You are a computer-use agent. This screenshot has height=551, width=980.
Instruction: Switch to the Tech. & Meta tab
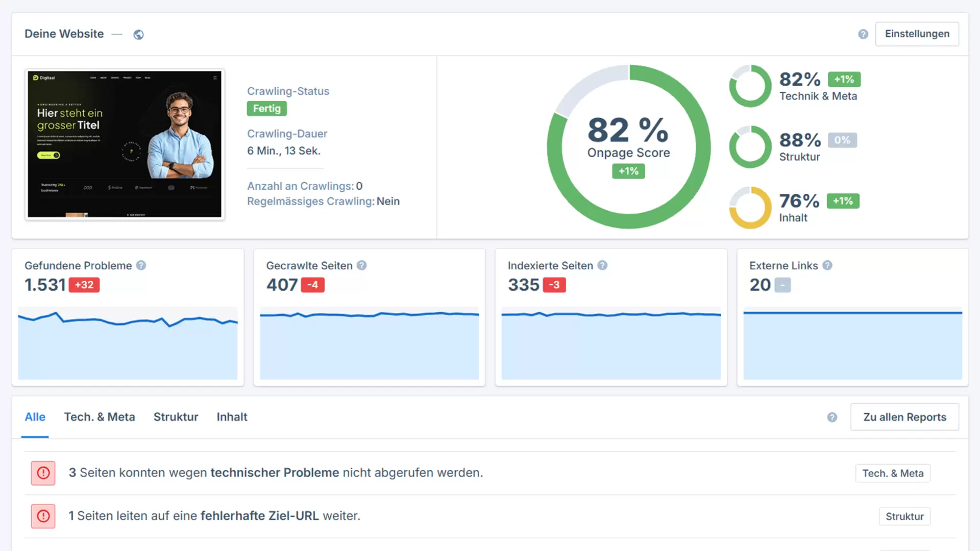(x=100, y=417)
